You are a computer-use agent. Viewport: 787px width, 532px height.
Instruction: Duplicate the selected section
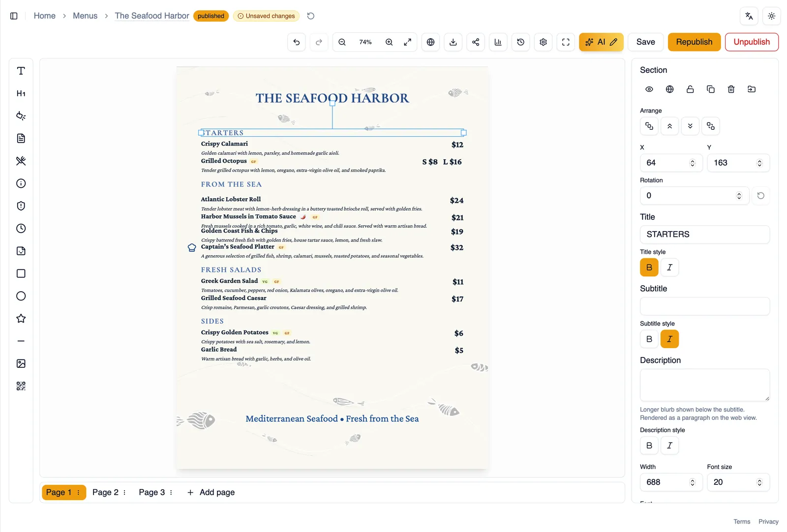click(x=711, y=89)
